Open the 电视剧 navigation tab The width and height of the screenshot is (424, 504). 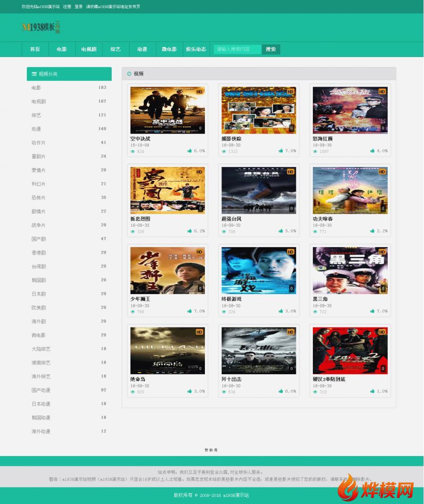89,49
